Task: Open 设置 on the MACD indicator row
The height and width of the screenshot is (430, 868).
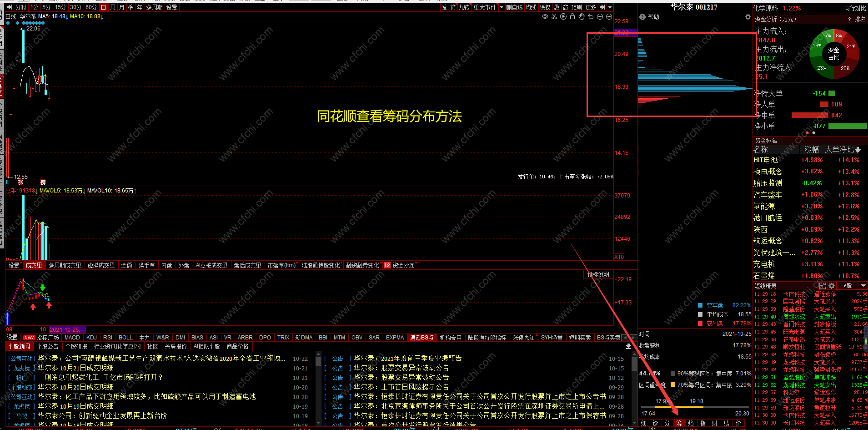Action: pos(12,338)
